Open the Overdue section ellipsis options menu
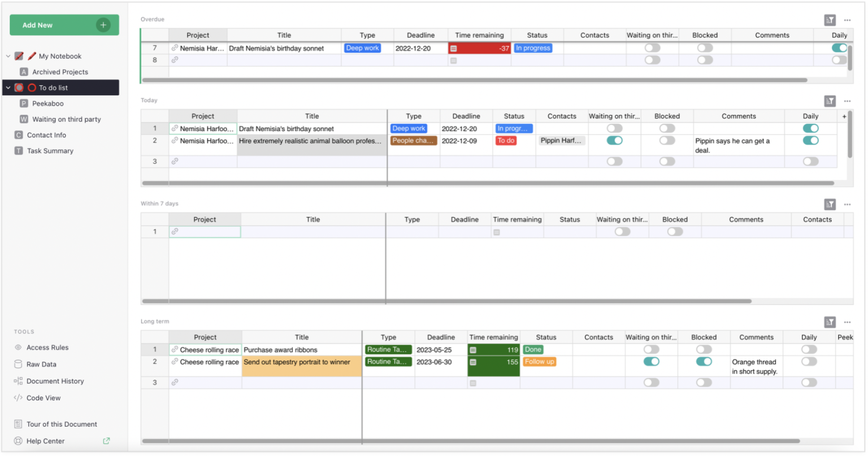The image size is (868, 456). pyautogui.click(x=847, y=19)
